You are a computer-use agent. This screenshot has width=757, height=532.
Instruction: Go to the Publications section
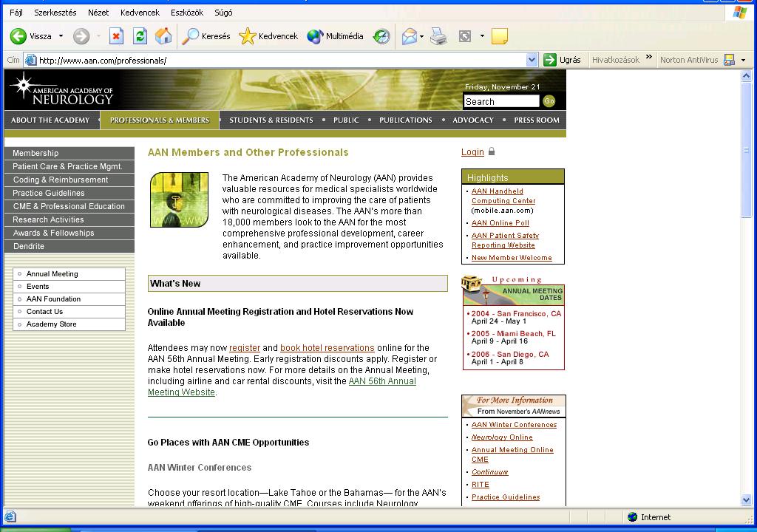[x=406, y=120]
